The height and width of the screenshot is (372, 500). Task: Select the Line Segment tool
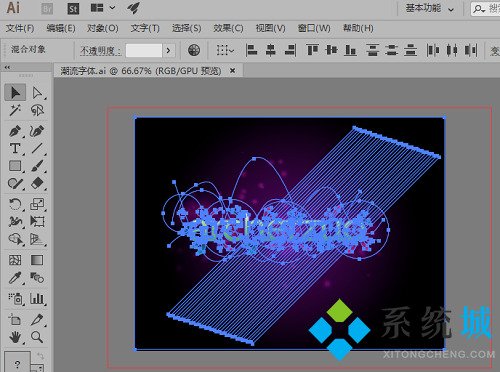pos(37,148)
